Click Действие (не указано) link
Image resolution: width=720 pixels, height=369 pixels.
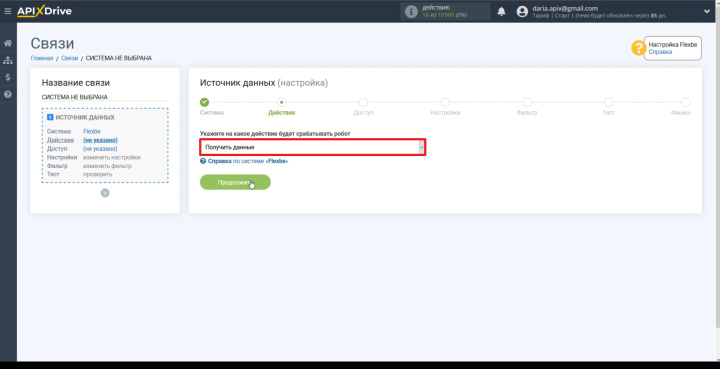[x=100, y=140]
